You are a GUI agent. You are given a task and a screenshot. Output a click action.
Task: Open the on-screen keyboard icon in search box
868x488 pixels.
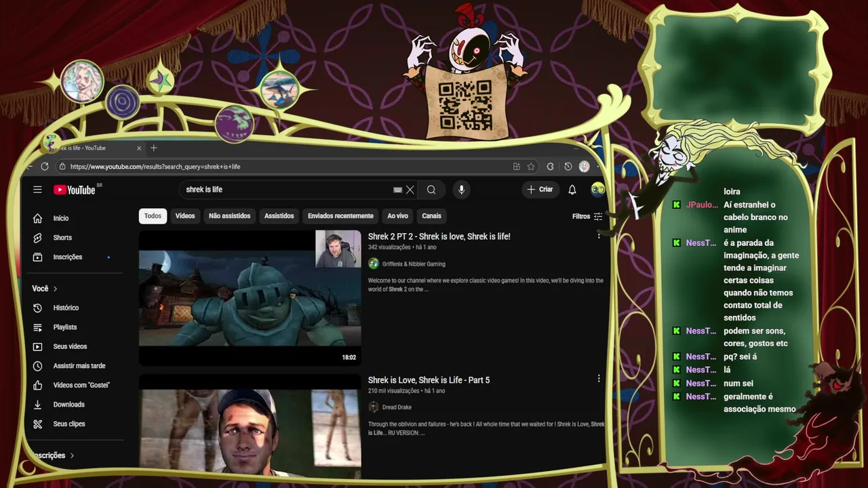tap(397, 190)
